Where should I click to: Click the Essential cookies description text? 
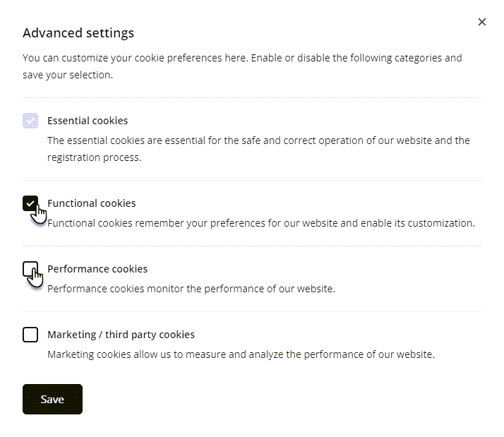click(x=258, y=140)
